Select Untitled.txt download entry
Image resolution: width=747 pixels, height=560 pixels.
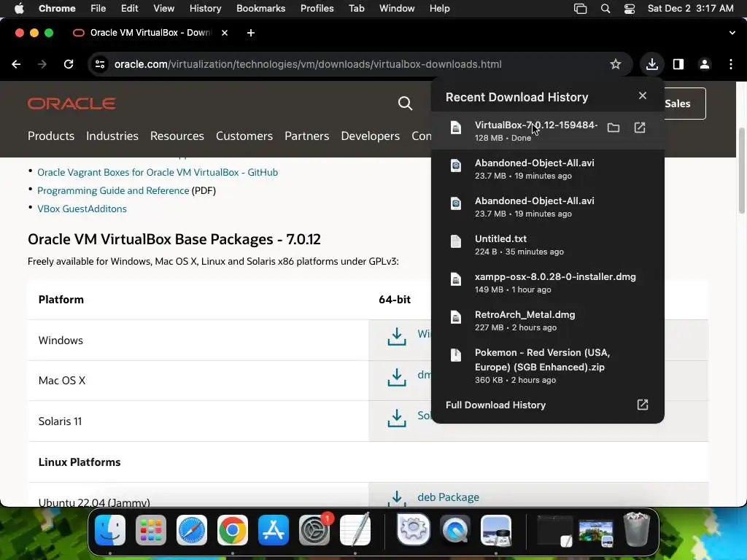click(x=547, y=244)
